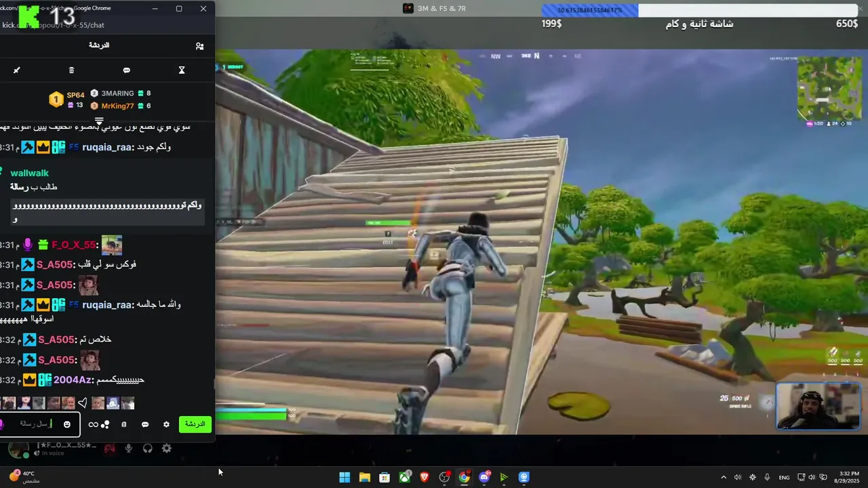Image resolution: width=868 pixels, height=488 pixels.
Task: Click the purple microphone icon in message box
Action: click(2, 424)
